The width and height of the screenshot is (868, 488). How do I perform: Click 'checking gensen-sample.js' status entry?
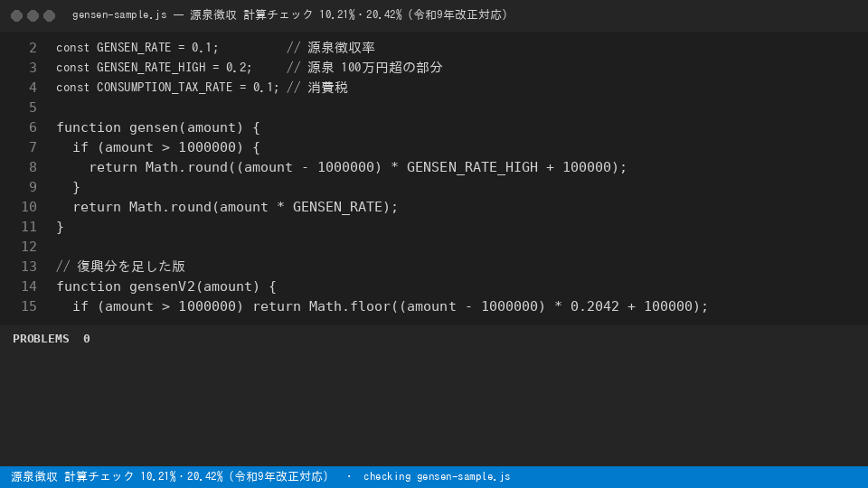pyautogui.click(x=437, y=476)
